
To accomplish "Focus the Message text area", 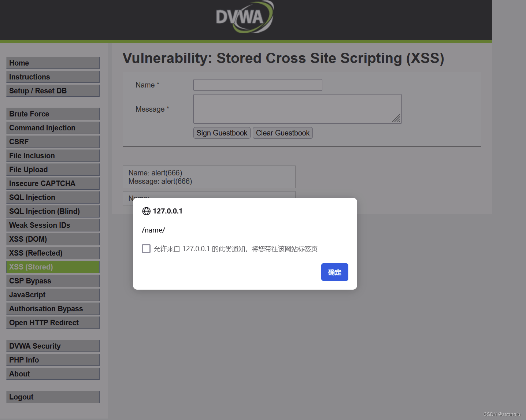I will 297,109.
